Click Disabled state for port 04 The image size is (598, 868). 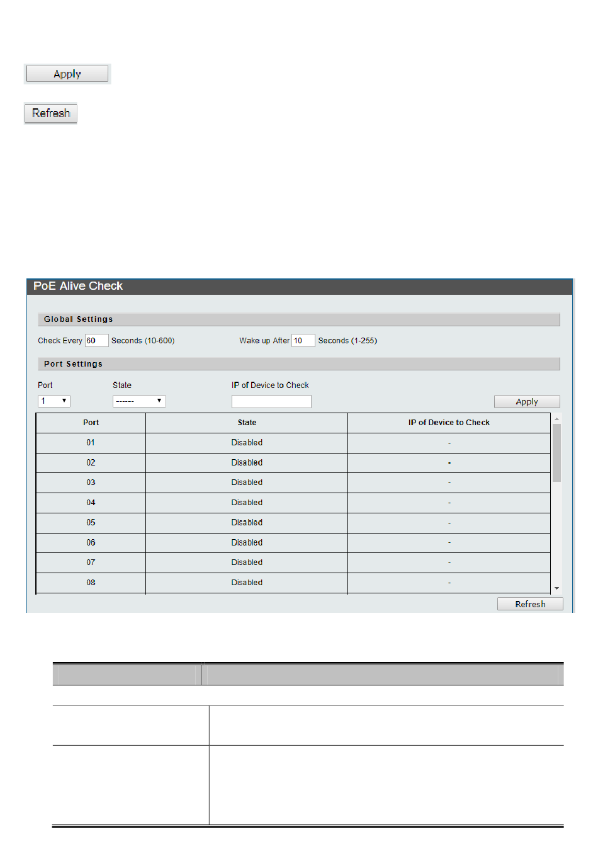pos(247,503)
